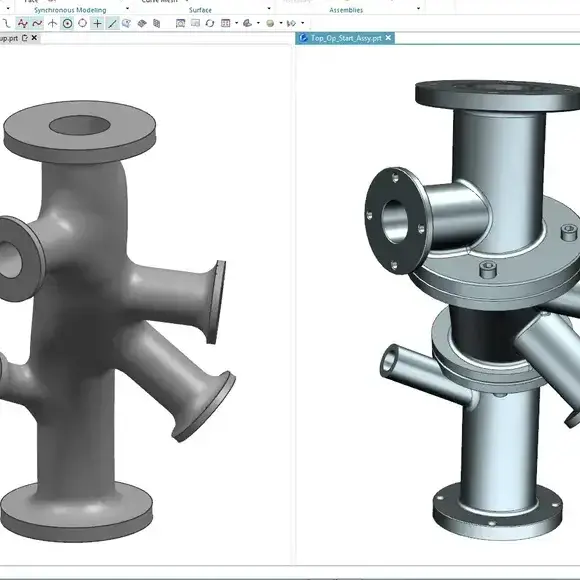Click the Assemblies group label

click(x=346, y=10)
